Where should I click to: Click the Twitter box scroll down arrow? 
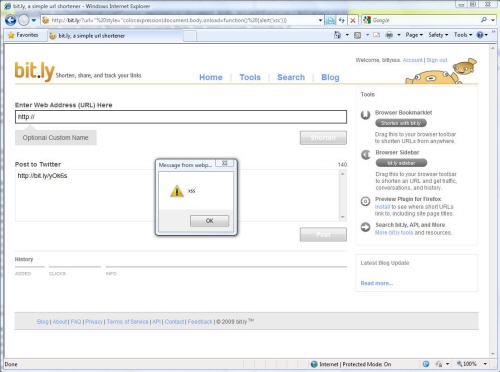(342, 217)
